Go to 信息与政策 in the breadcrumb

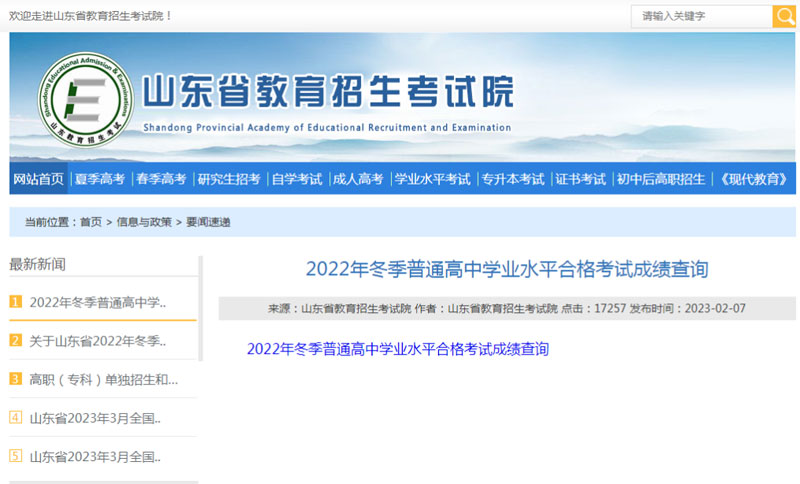pyautogui.click(x=144, y=222)
